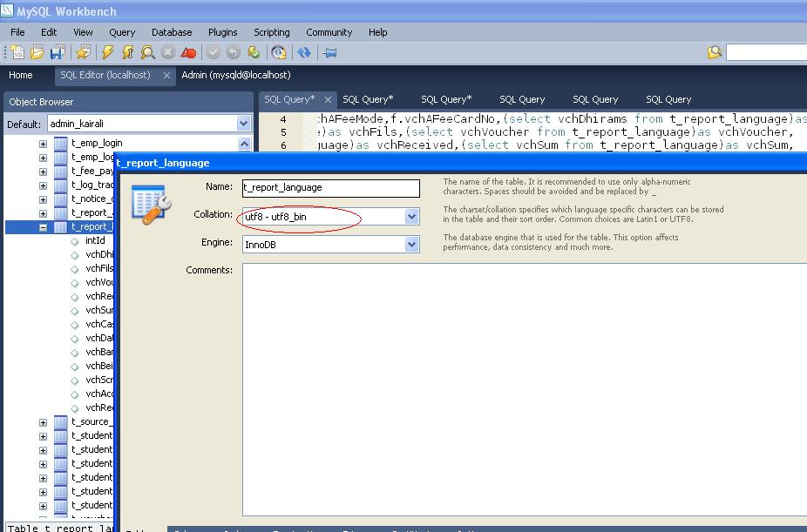Run Explain on the current statement

pos(147,52)
